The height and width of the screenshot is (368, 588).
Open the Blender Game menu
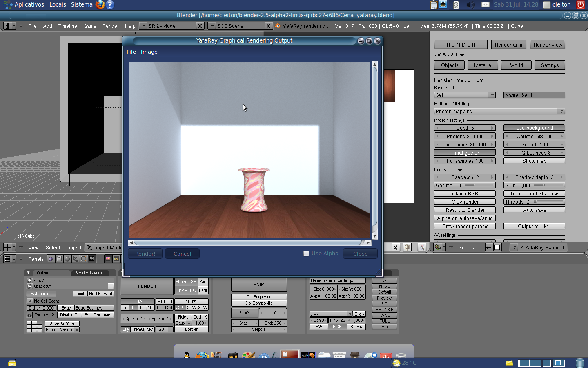point(90,26)
